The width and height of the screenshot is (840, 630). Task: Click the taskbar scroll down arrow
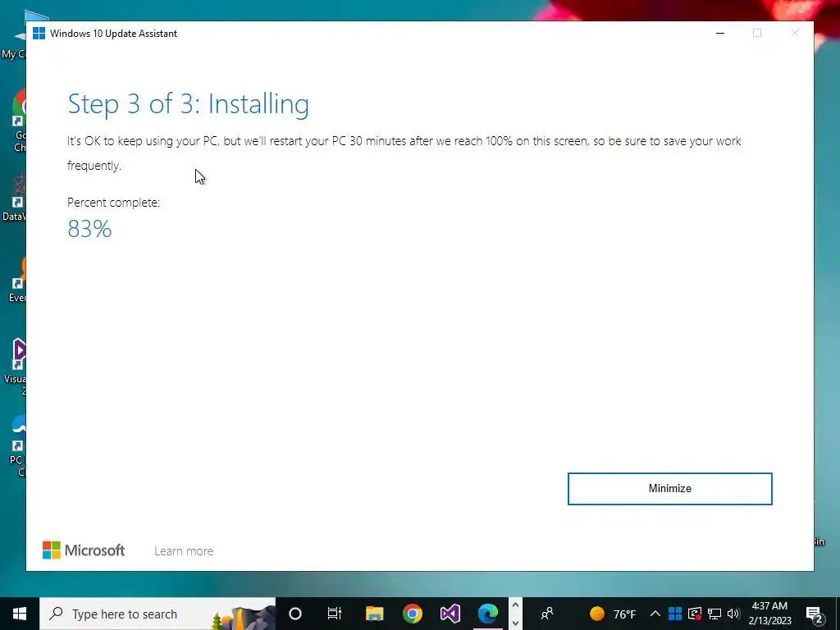pos(515,623)
